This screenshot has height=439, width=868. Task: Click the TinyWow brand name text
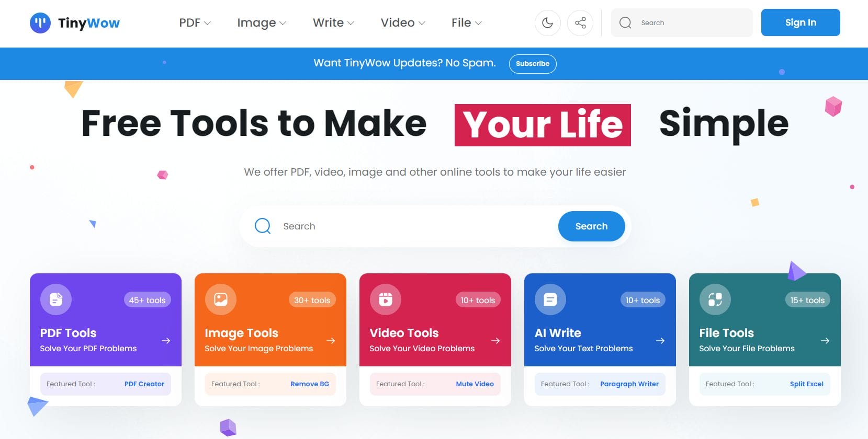pos(89,24)
